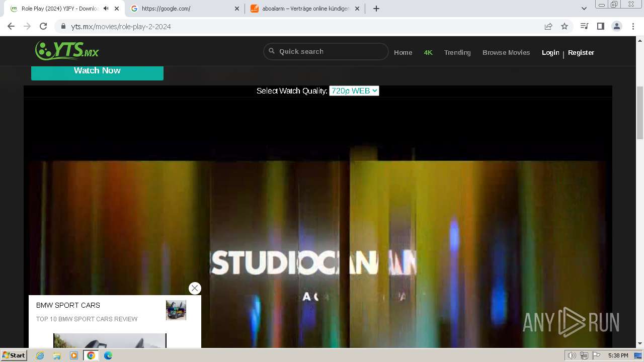Open a new browser tab

tap(376, 9)
